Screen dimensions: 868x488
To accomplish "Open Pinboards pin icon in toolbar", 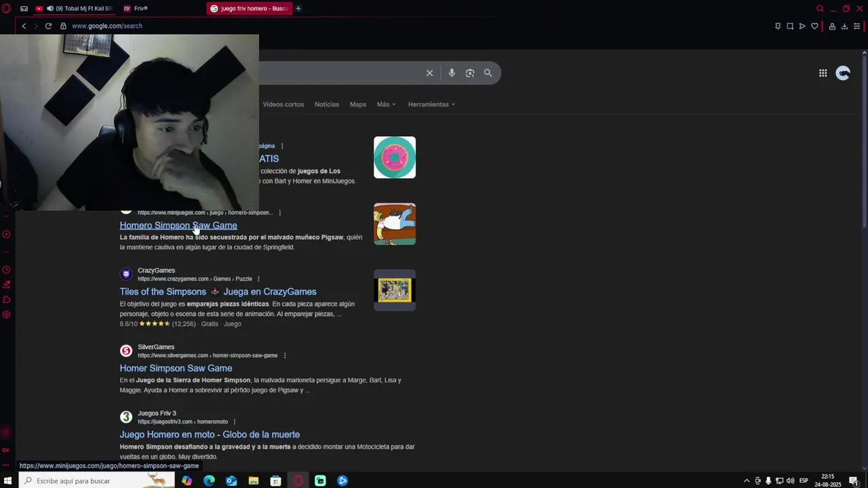I will pyautogui.click(x=778, y=26).
